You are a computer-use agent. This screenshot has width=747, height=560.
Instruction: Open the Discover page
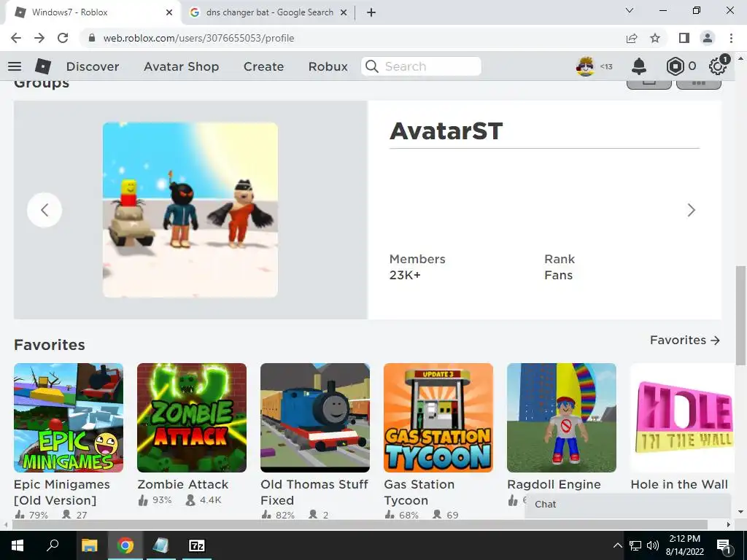coord(93,66)
